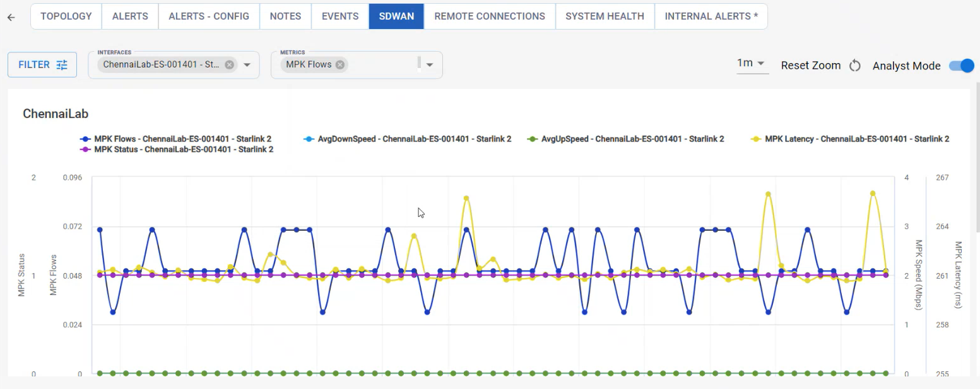Expand the Interfaces dropdown arrow
980x389 pixels.
pos(247,65)
